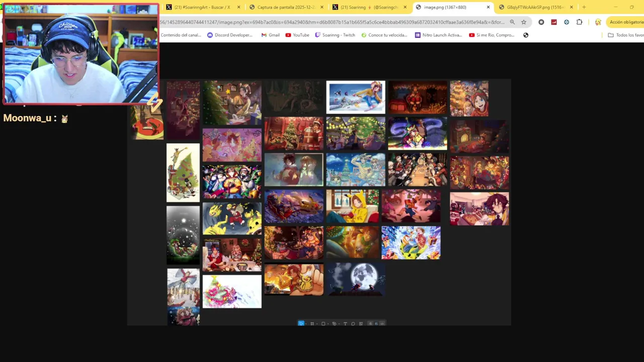This screenshot has width=644, height=362.
Task: Select the Comment tool in Figma toolbar
Action: coord(353,323)
